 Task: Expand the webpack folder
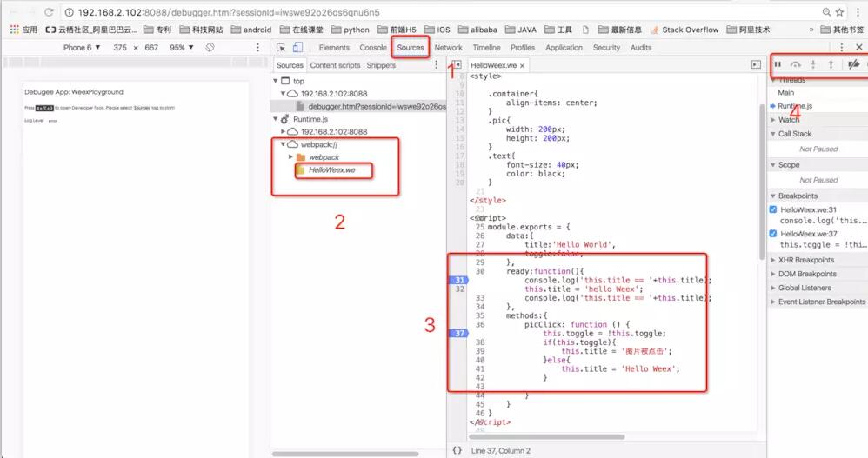[290, 157]
